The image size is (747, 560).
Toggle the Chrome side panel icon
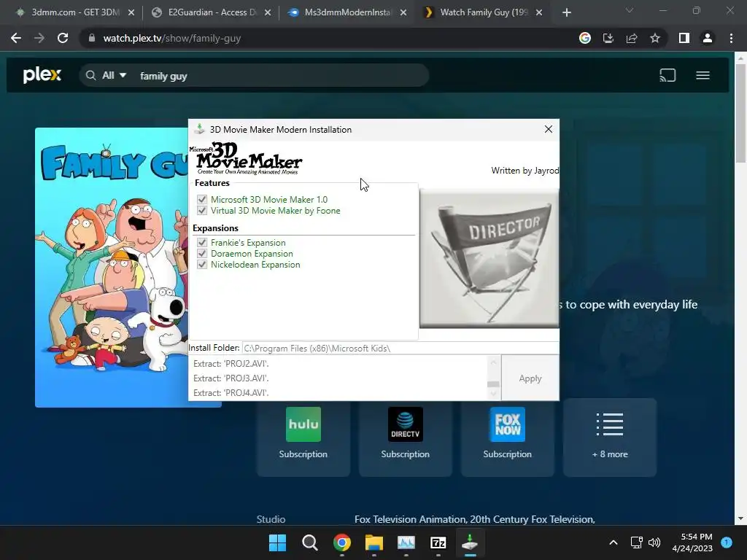pos(684,38)
